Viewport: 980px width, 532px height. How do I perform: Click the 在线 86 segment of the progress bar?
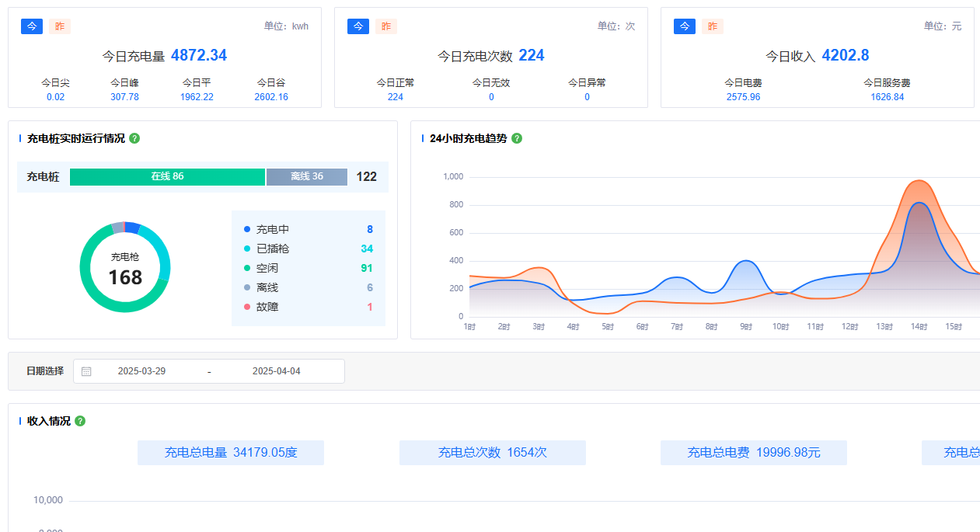(167, 177)
